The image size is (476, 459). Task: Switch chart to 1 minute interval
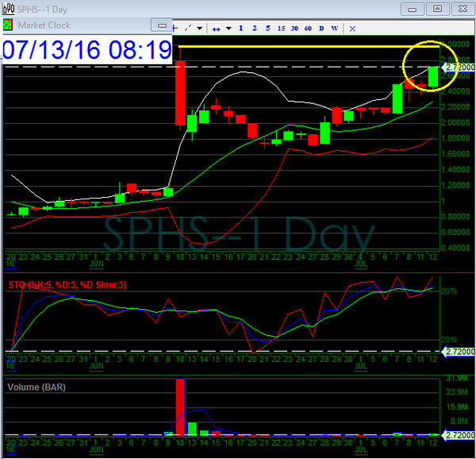coord(241,28)
